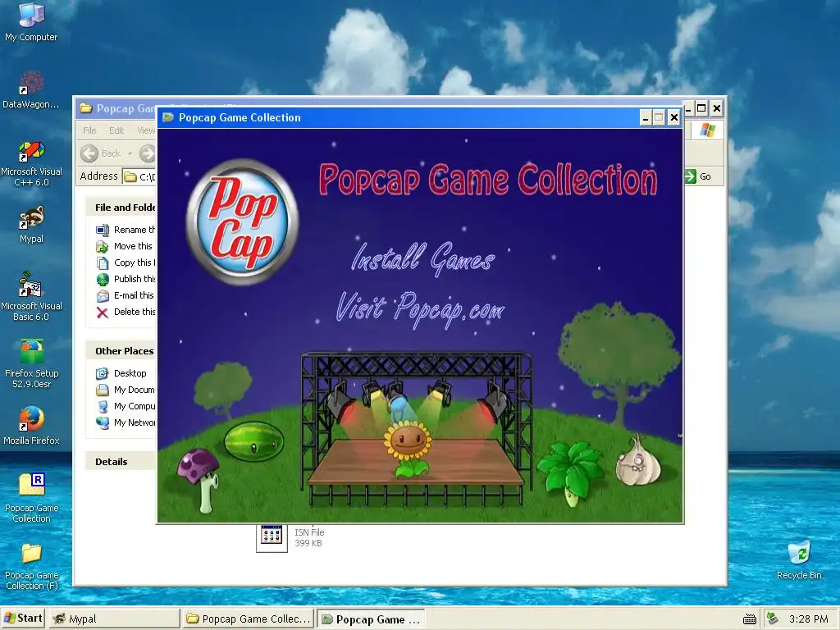Click Windows flag logo in Explorer
The width and height of the screenshot is (840, 630).
click(707, 130)
